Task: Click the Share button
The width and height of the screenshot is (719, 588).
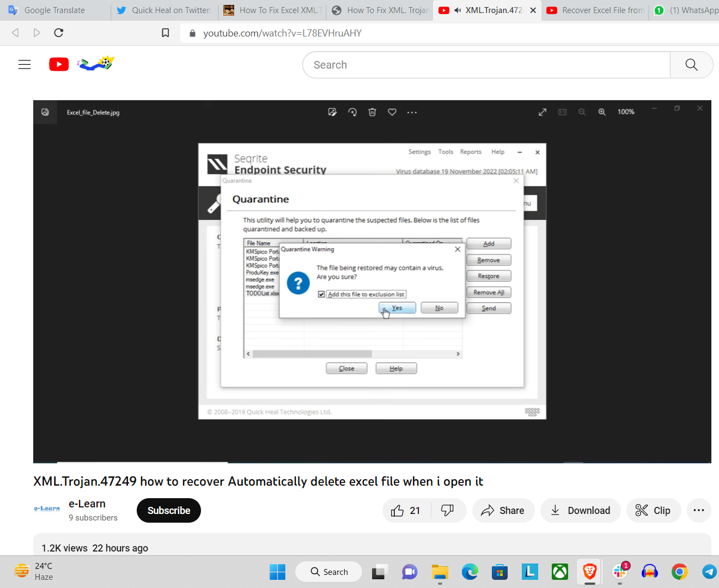Action: [x=503, y=510]
